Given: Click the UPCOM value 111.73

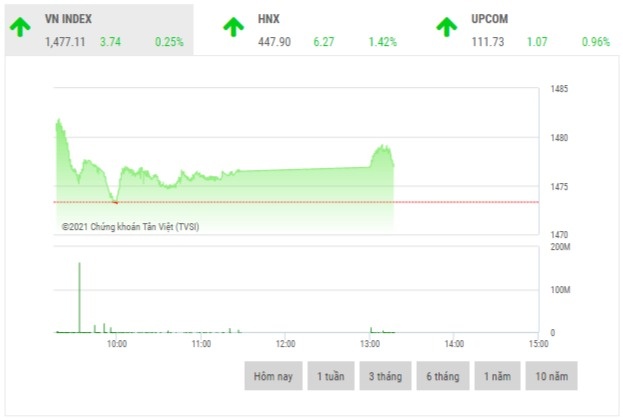Looking at the screenshot, I should tap(488, 42).
